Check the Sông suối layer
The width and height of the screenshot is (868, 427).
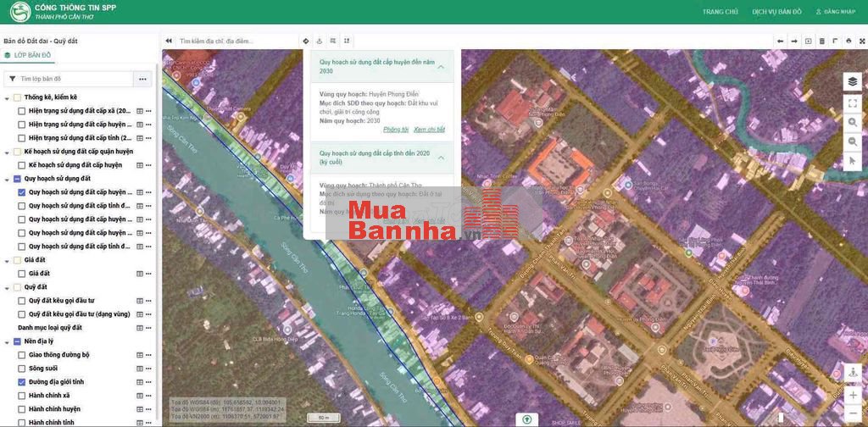22,369
